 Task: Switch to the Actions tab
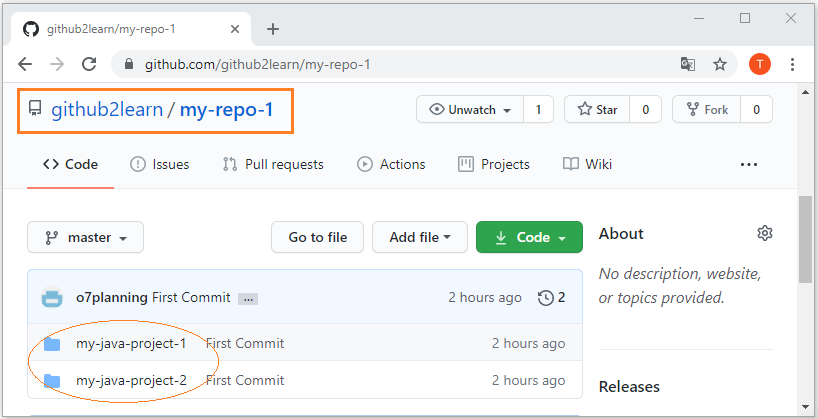pos(391,165)
